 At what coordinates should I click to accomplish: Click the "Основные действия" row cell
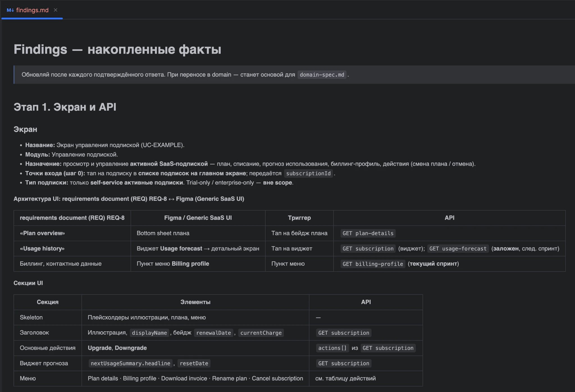click(48, 348)
